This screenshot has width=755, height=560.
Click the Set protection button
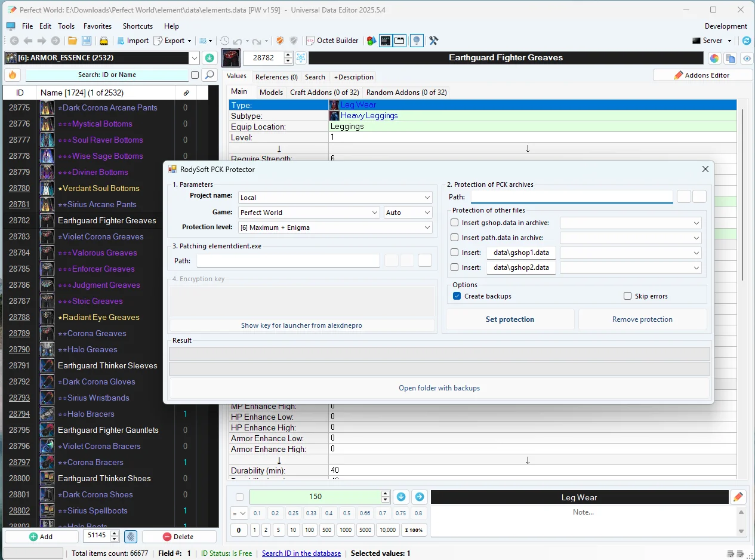pyautogui.click(x=510, y=319)
